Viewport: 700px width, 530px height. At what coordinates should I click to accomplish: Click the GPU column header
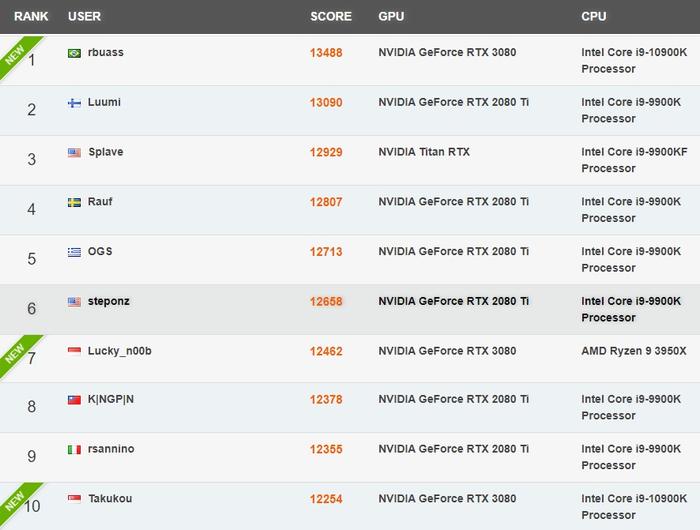coord(391,17)
